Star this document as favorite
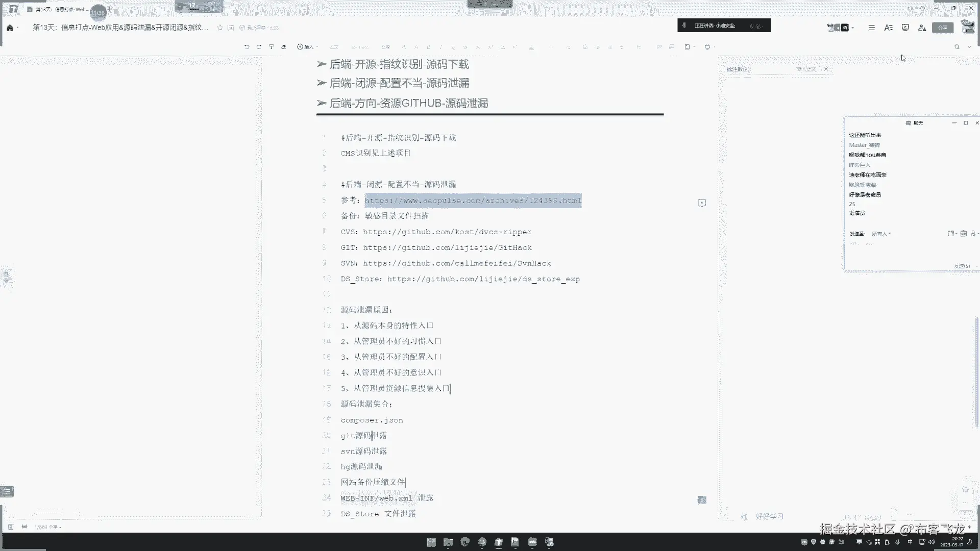The width and height of the screenshot is (980, 551). coord(220,28)
